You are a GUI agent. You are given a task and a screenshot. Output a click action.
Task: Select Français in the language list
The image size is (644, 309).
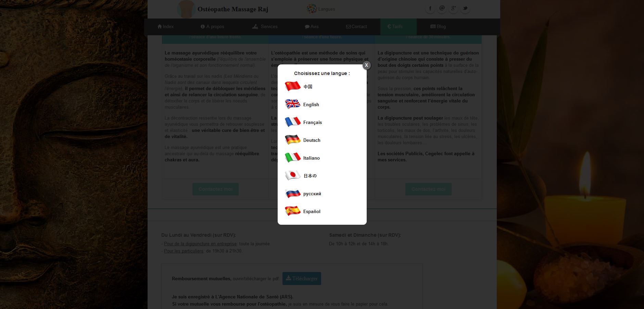[313, 122]
